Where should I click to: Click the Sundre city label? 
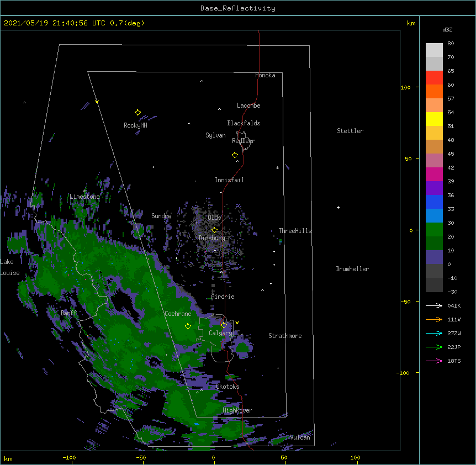coord(161,216)
